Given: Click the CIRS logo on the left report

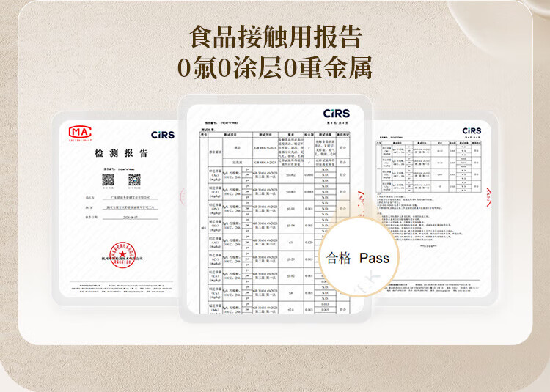Looking at the screenshot, I should (163, 135).
